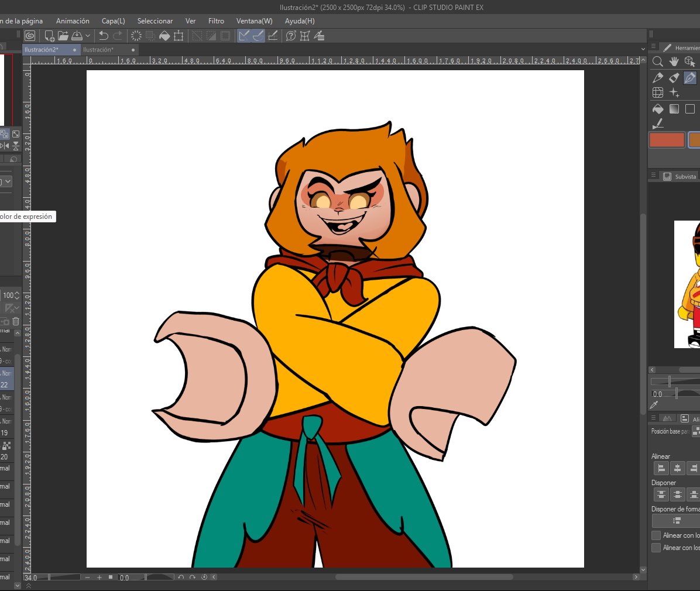Reset canvas rotation in status bar
The image size is (700, 591).
204,577
